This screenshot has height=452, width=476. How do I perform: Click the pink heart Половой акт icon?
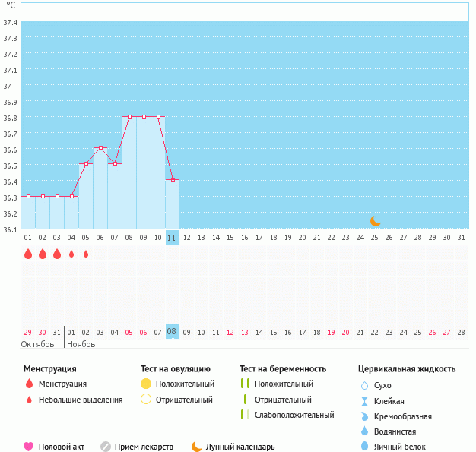coord(29,447)
